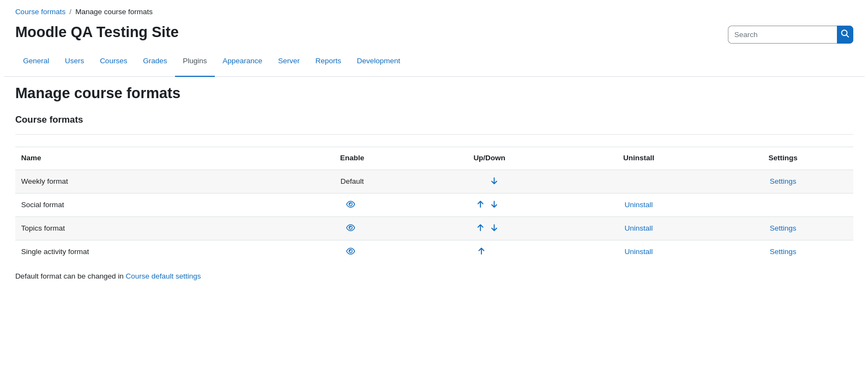Screen dimensions: 868x374
Task: Open Single activity format Settings
Action: coord(783,252)
